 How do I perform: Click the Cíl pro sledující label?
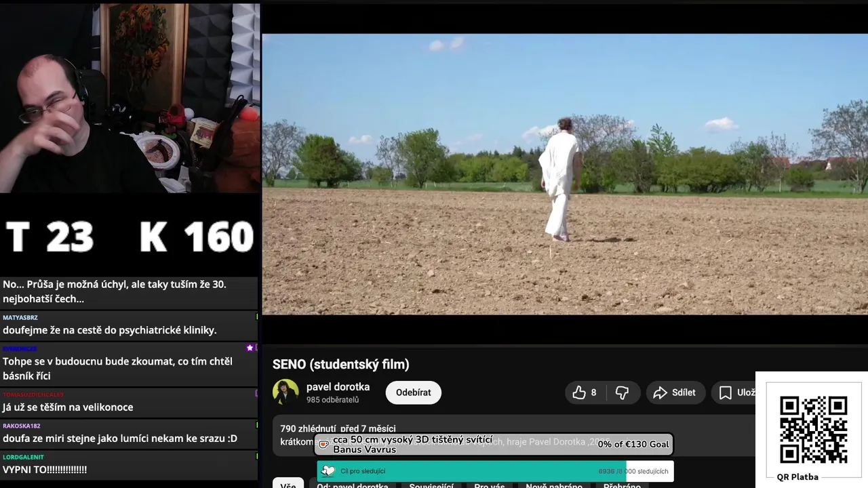tap(363, 471)
